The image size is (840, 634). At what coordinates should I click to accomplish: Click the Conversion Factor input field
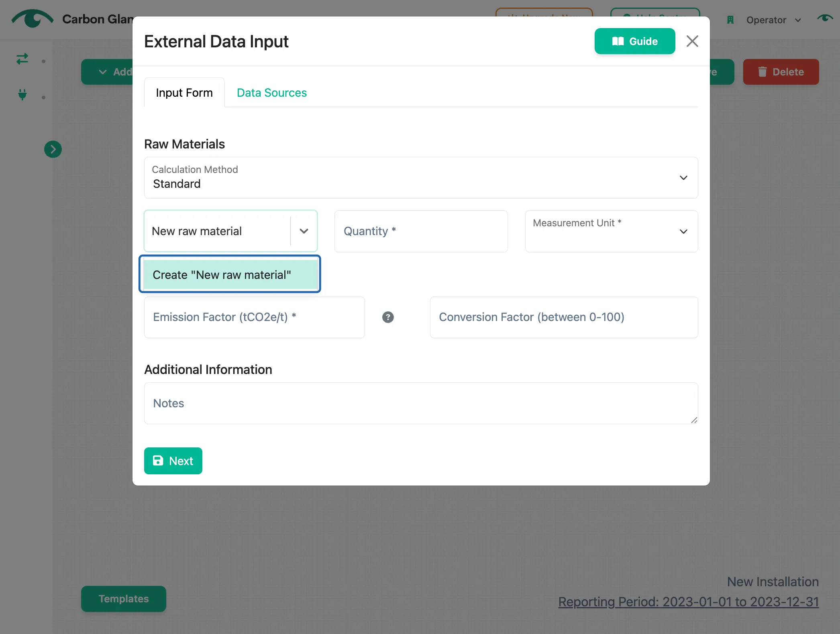point(564,317)
